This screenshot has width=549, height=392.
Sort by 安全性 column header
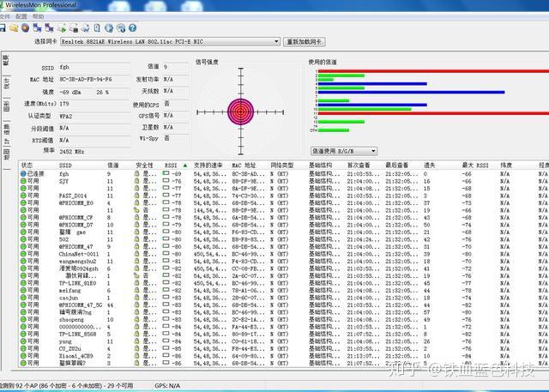(x=144, y=166)
